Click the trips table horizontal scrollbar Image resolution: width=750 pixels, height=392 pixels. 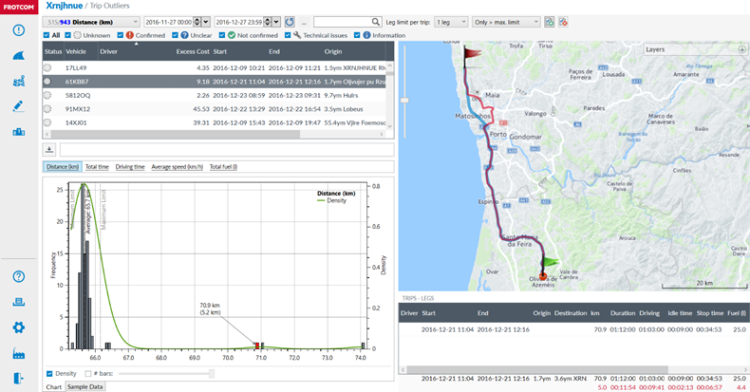click(537, 370)
